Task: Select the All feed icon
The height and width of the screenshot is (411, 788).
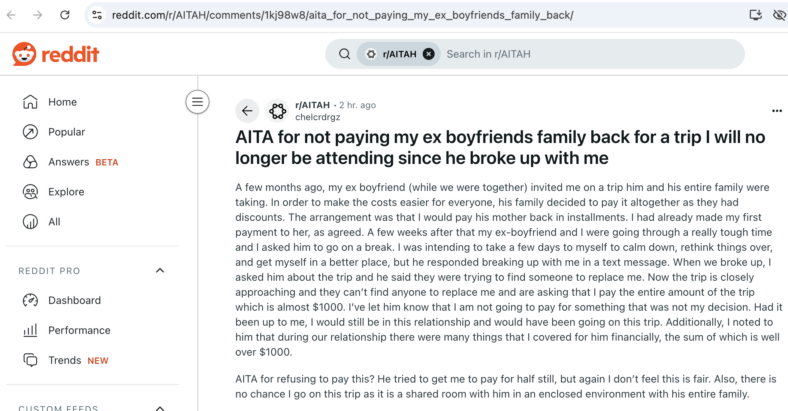Action: pos(30,222)
